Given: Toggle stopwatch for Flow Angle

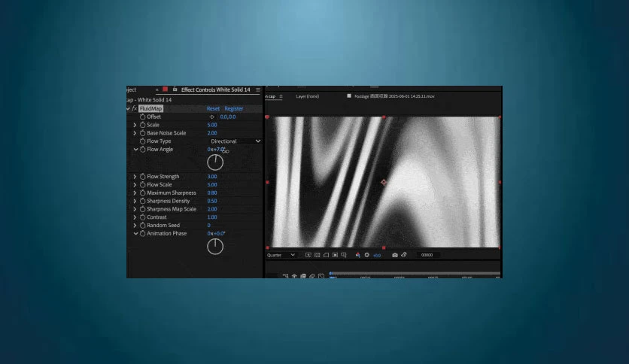Looking at the screenshot, I should click(142, 149).
